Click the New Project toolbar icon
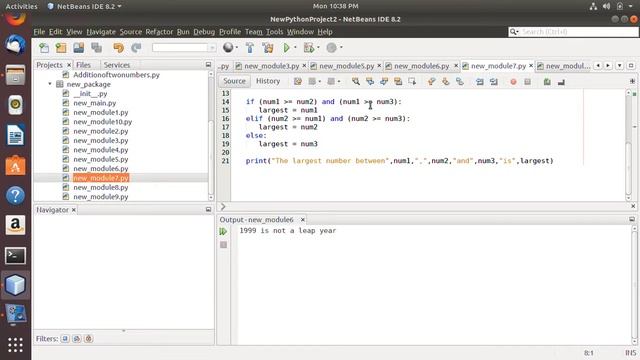The height and width of the screenshot is (360, 640). [x=61, y=48]
